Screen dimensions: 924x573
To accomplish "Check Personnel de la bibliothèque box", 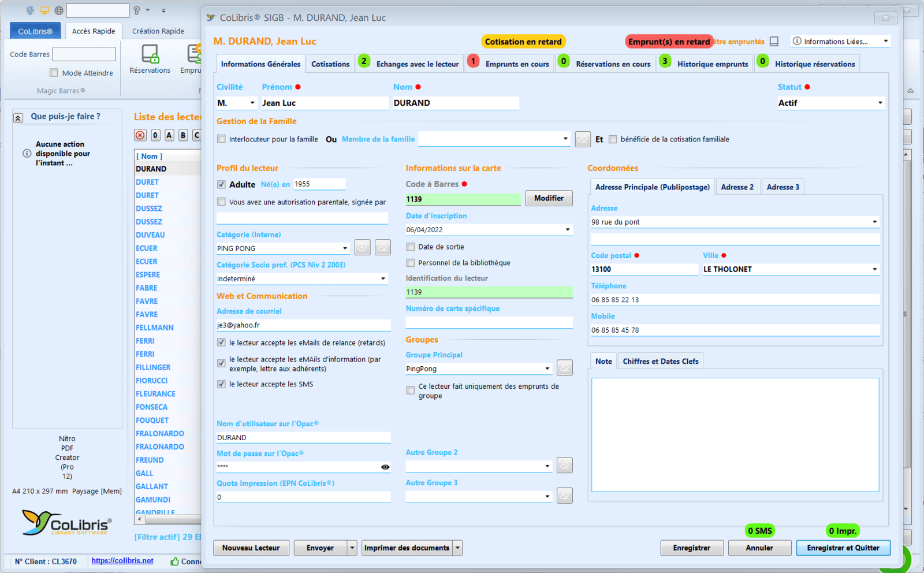I will [411, 263].
